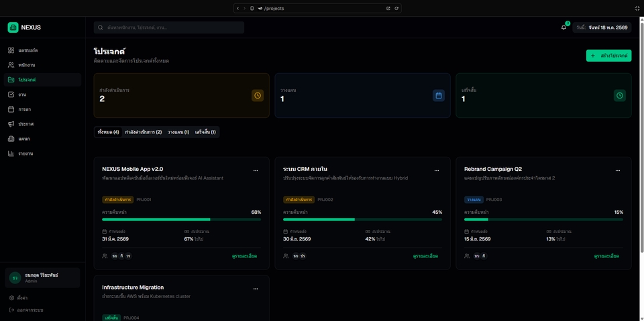644x321 pixels.
Task: Open ดูรายละเอียด on NEXUS Mobile App card
Action: [x=244, y=256]
